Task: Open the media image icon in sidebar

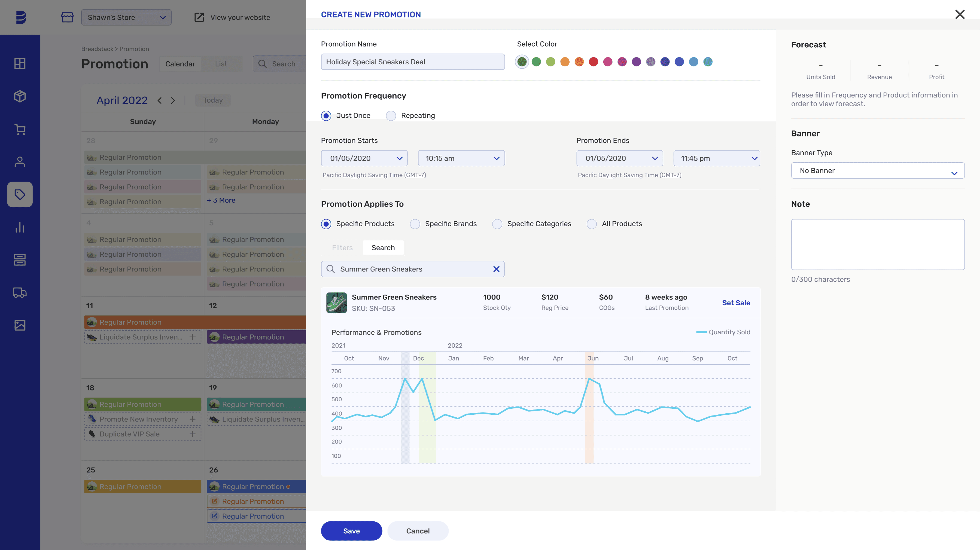Action: [x=20, y=325]
